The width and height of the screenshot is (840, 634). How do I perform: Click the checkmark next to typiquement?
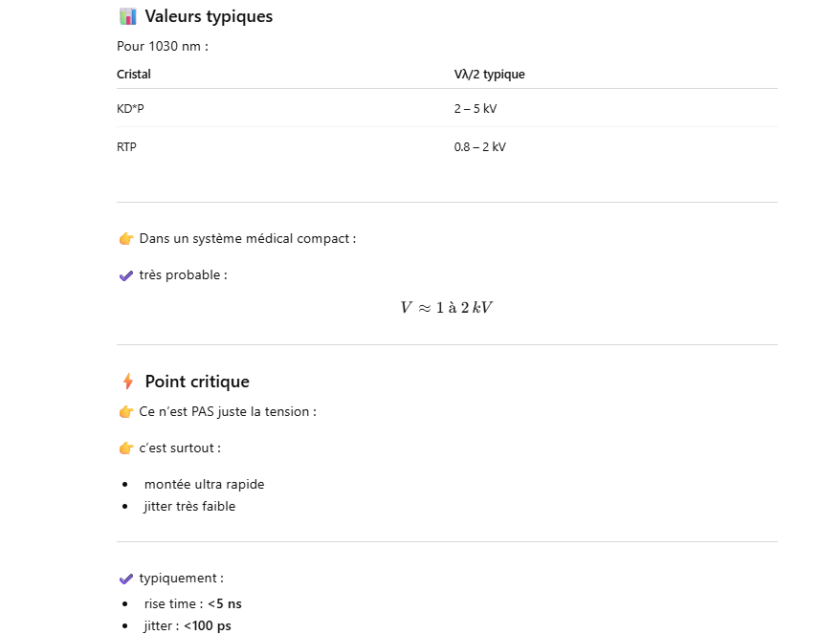(x=126, y=579)
